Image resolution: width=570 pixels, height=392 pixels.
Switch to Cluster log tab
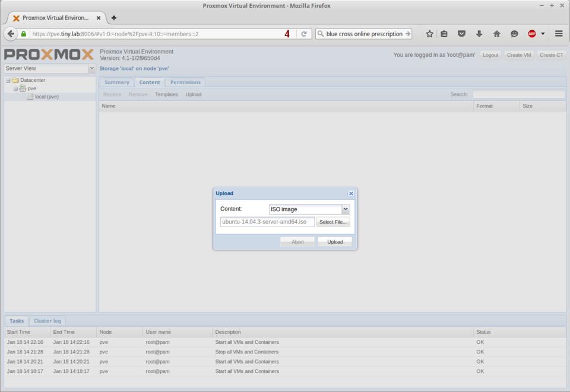click(x=47, y=321)
